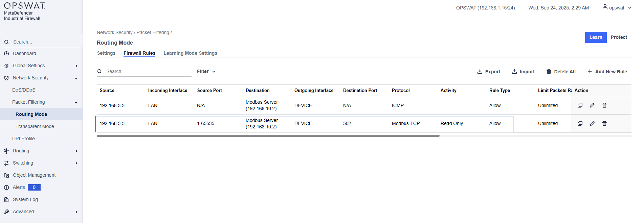This screenshot has width=644, height=223.
Task: Click the horizontal table scrollbar
Action: [268, 136]
